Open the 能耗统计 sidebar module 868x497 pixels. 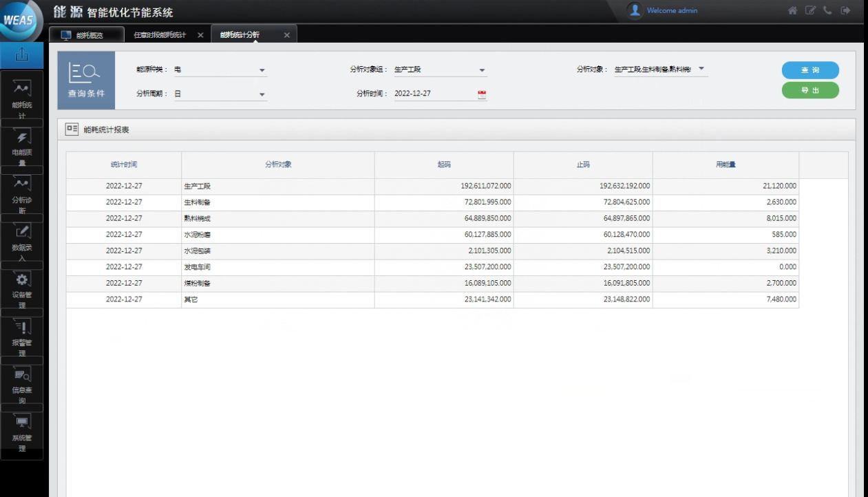[22, 96]
